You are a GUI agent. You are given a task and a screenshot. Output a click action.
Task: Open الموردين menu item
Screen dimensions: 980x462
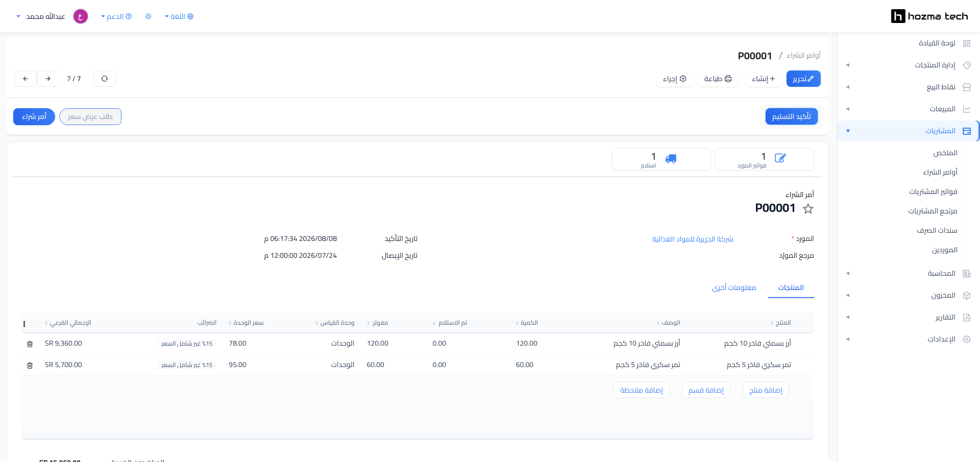(x=944, y=250)
